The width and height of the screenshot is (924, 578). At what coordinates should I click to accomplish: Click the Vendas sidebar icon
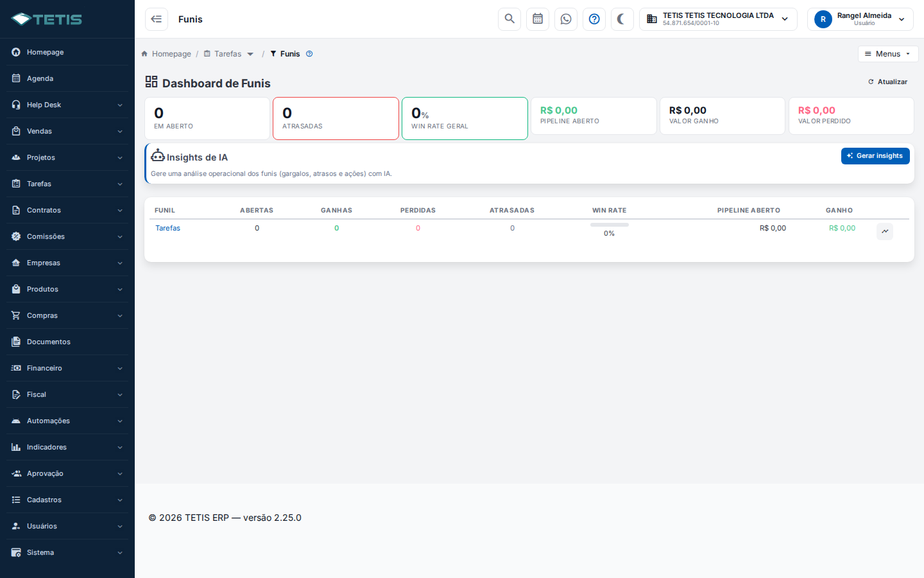click(x=16, y=131)
